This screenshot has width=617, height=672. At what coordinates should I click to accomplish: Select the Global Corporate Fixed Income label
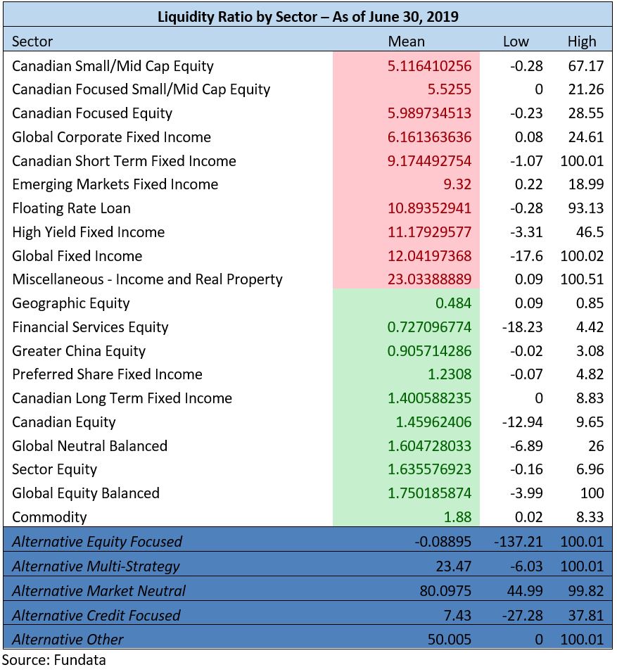[111, 137]
